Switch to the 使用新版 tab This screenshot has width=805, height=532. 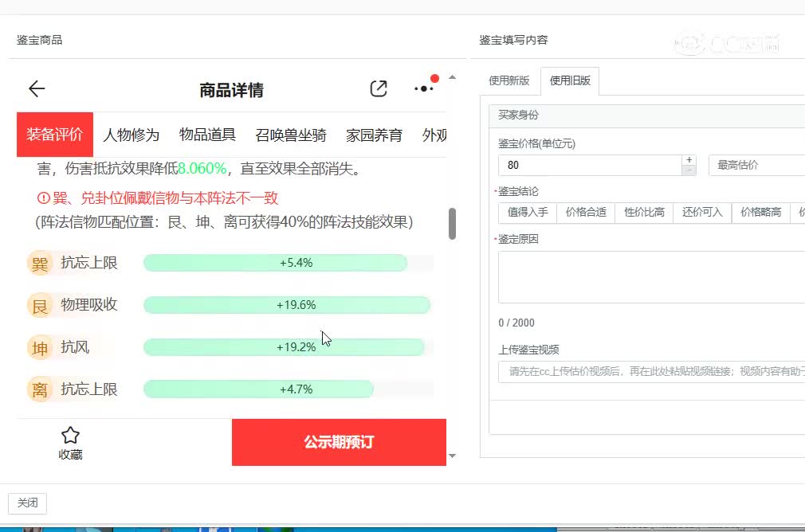coord(509,80)
